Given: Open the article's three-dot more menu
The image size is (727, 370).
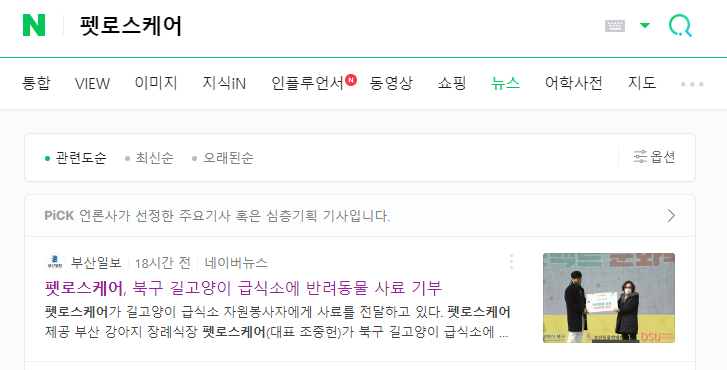Looking at the screenshot, I should (x=511, y=262).
